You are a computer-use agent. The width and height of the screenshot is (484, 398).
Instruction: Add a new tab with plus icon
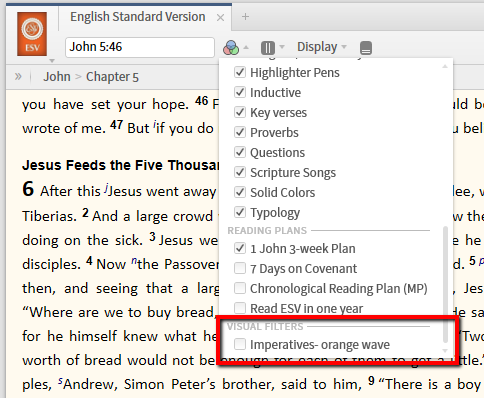[245, 17]
